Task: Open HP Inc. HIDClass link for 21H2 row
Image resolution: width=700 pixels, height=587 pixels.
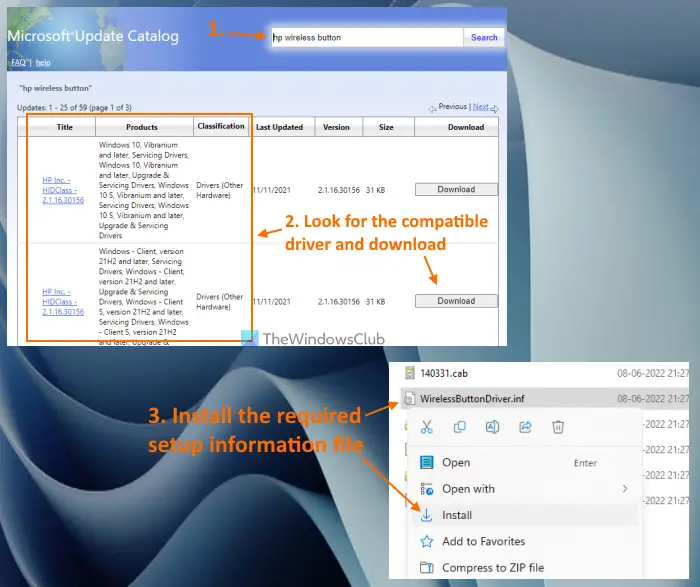Action: [x=63, y=302]
